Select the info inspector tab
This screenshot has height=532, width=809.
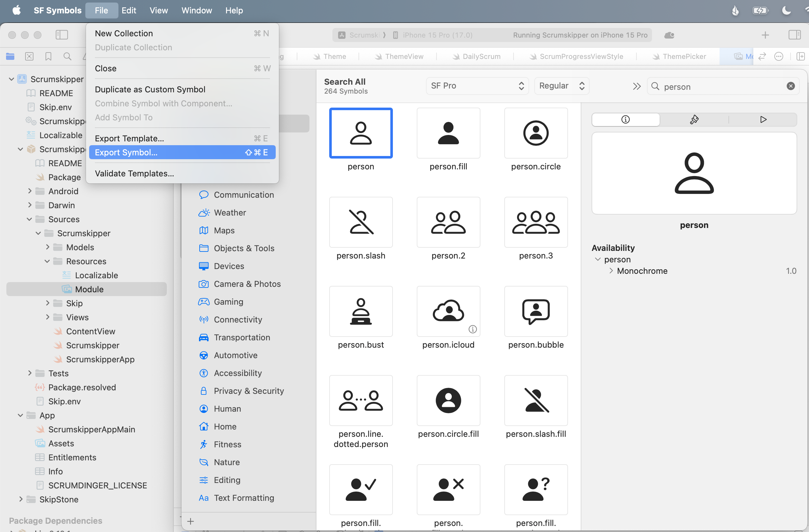(x=625, y=120)
